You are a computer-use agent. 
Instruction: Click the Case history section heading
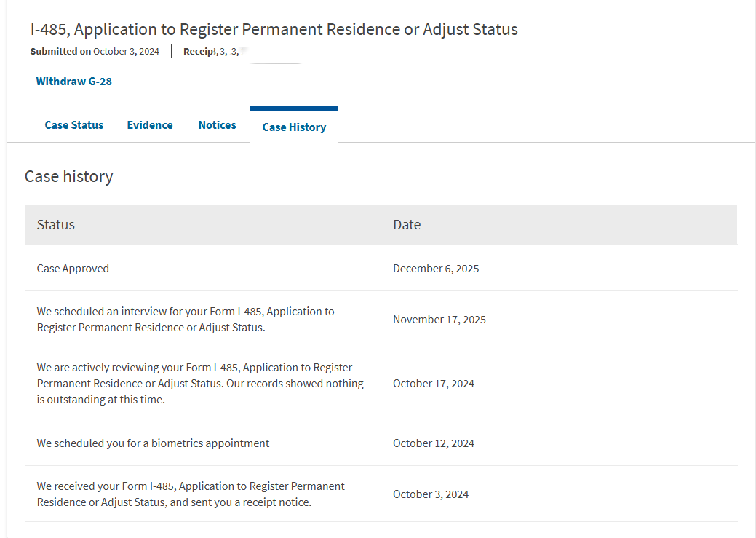[x=69, y=177]
